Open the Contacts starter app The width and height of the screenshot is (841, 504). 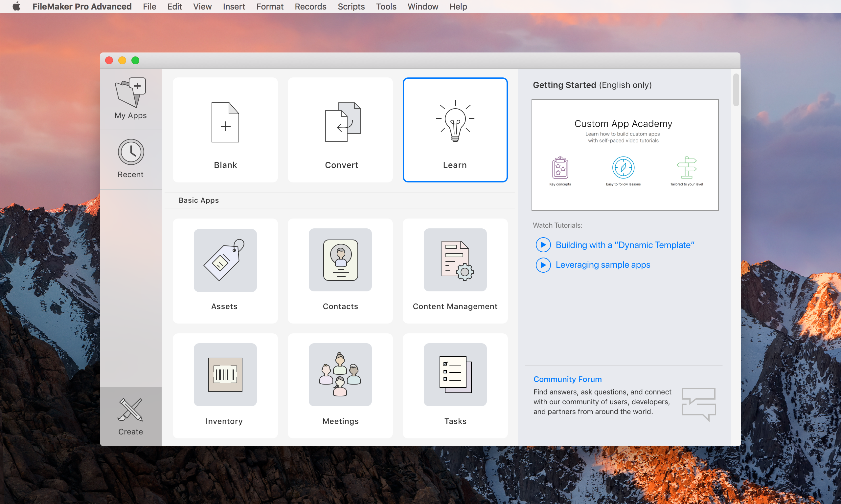340,271
